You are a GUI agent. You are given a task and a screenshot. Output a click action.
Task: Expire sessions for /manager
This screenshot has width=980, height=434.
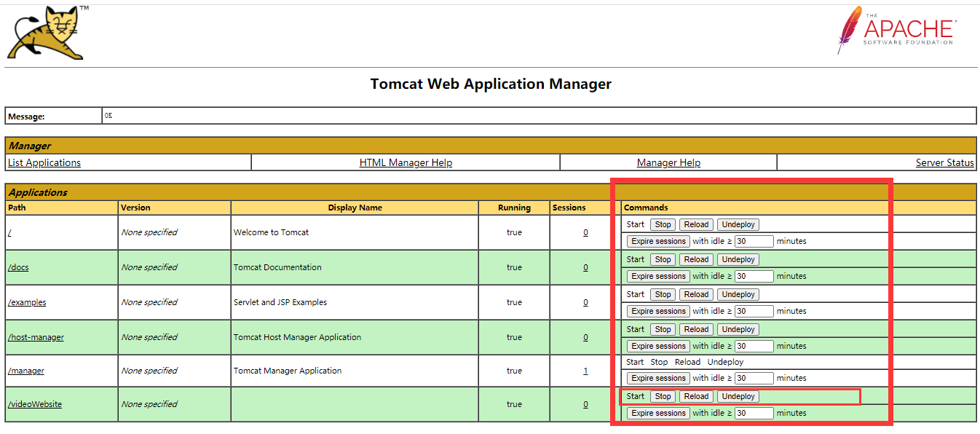click(658, 378)
